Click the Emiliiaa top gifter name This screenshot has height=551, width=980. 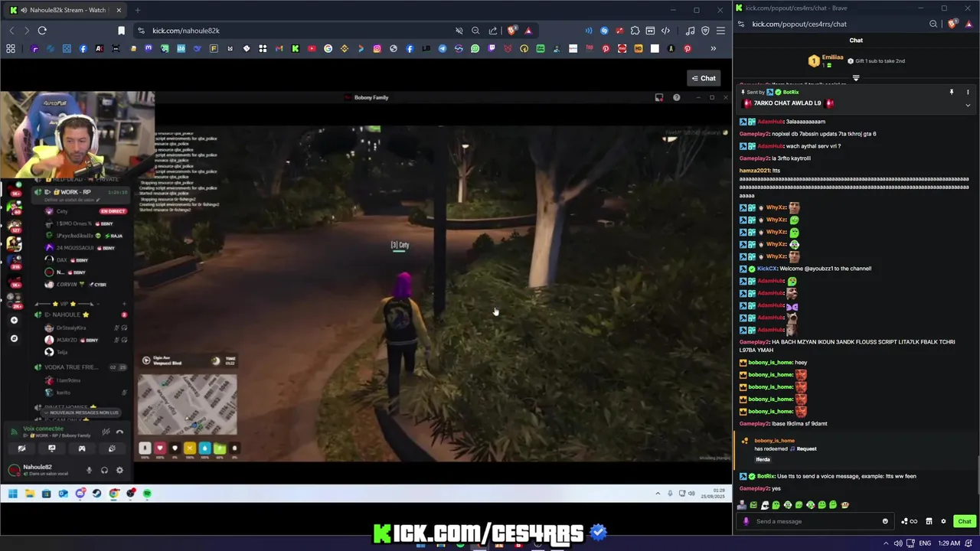pos(832,57)
